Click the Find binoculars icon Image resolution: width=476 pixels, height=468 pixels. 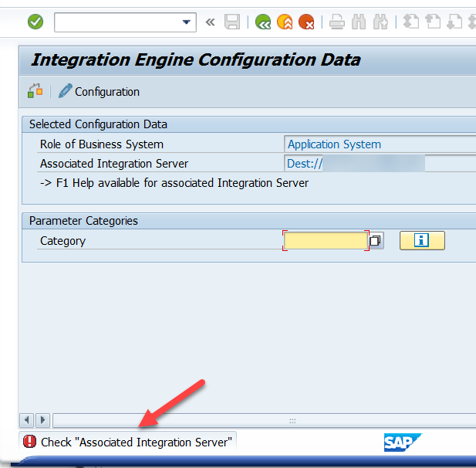359,22
